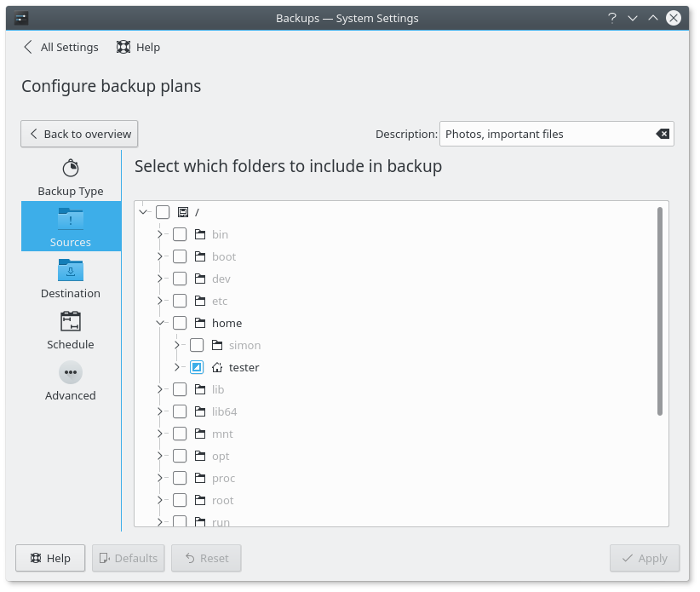Focus the Description text field
Viewport: 700px width, 592px height.
[x=548, y=134]
